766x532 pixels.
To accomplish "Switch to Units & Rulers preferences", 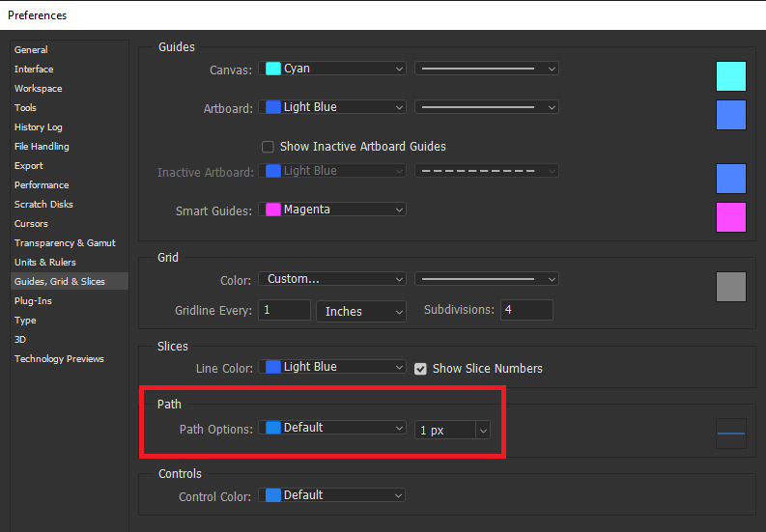I will coord(45,263).
